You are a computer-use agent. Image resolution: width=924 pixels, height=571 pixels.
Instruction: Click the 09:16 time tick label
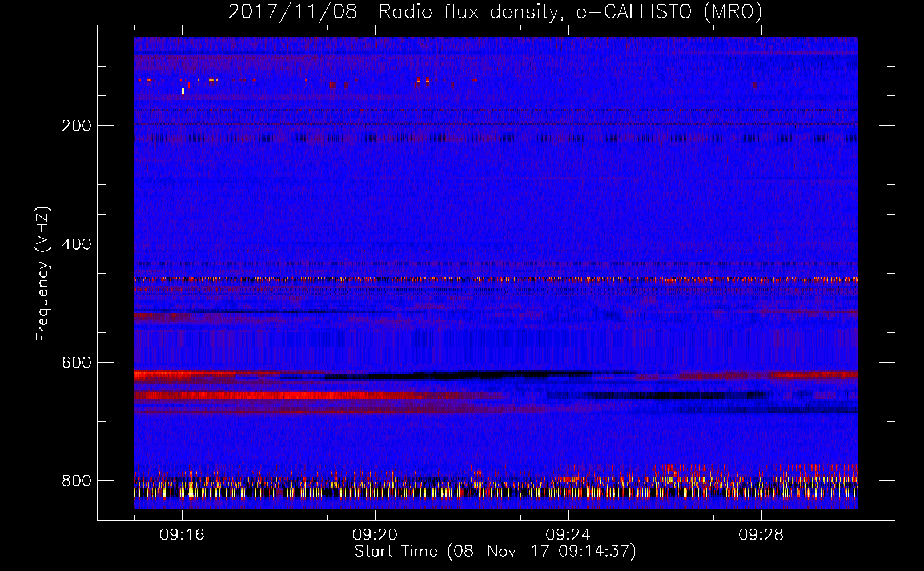click(x=182, y=535)
